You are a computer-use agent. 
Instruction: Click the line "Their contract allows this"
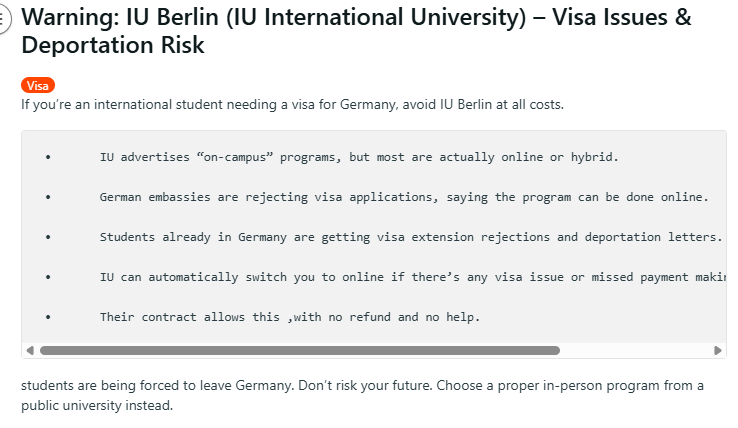(290, 317)
